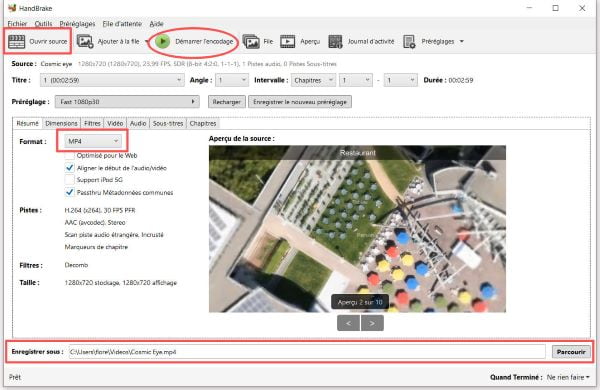
Task: Open the File d'attente menu
Action: click(x=122, y=24)
